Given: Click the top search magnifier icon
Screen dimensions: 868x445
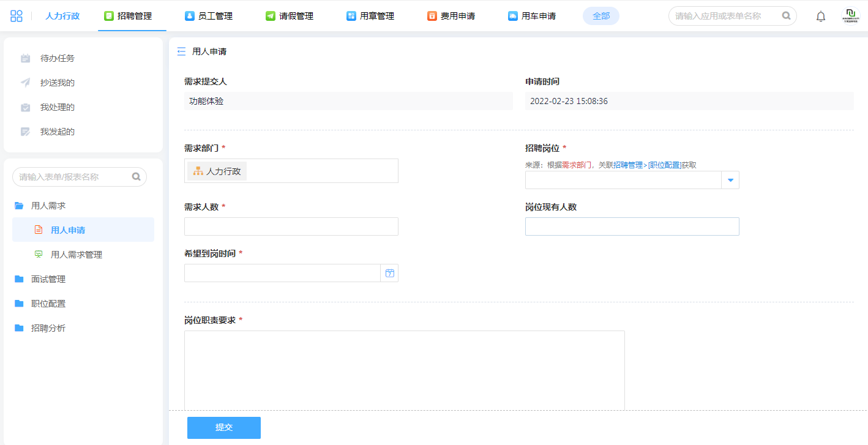Looking at the screenshot, I should click(787, 16).
